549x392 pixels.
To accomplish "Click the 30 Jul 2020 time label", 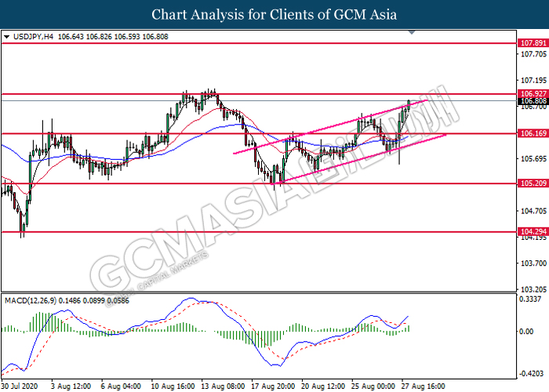I will (x=20, y=387).
